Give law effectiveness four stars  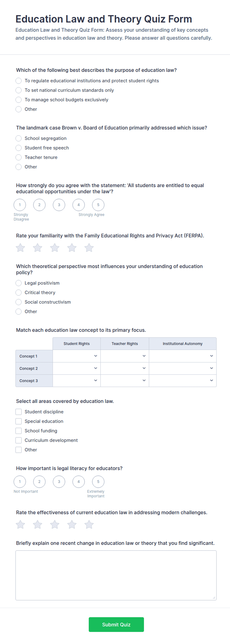pyautogui.click(x=72, y=525)
